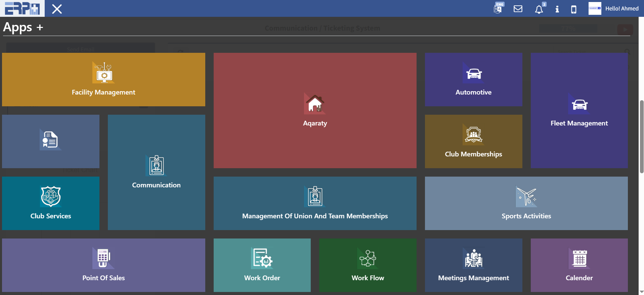Image resolution: width=644 pixels, height=295 pixels.
Task: Close the apps menu with X
Action: pos(57,9)
